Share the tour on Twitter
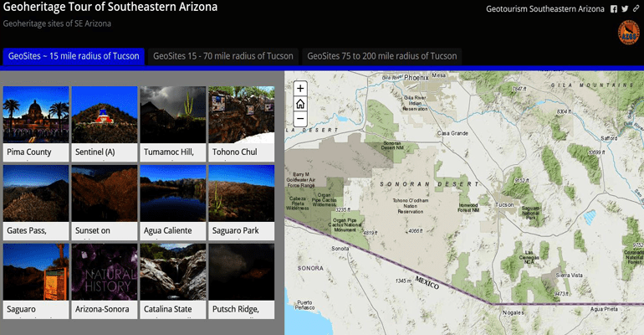The height and width of the screenshot is (335, 644). point(624,9)
